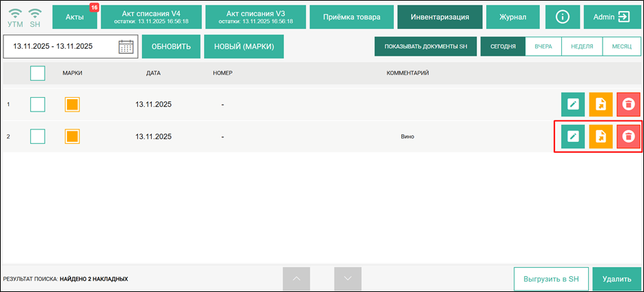644x292 pixels.
Task: Toggle the select-all checkbox in table header
Action: 38,73
